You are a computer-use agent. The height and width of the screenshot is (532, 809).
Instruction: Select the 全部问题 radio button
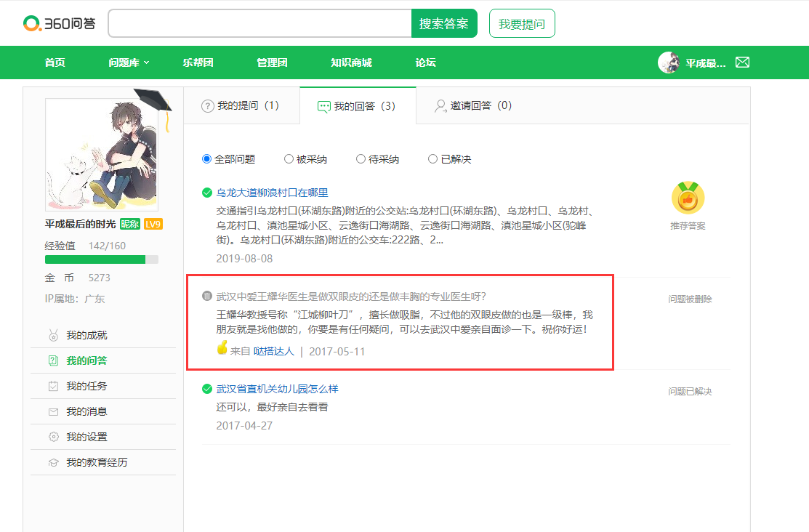click(x=207, y=159)
